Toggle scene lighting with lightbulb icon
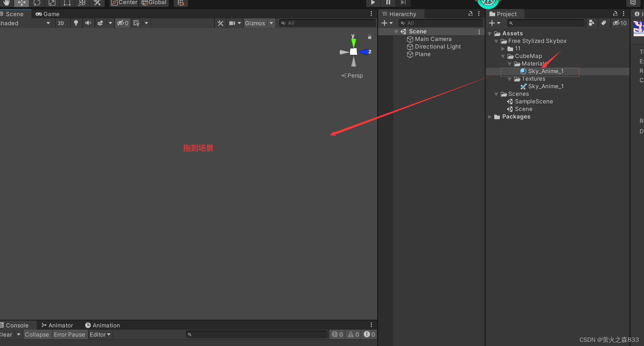Screen dimensions: 644x346 click(x=76, y=23)
